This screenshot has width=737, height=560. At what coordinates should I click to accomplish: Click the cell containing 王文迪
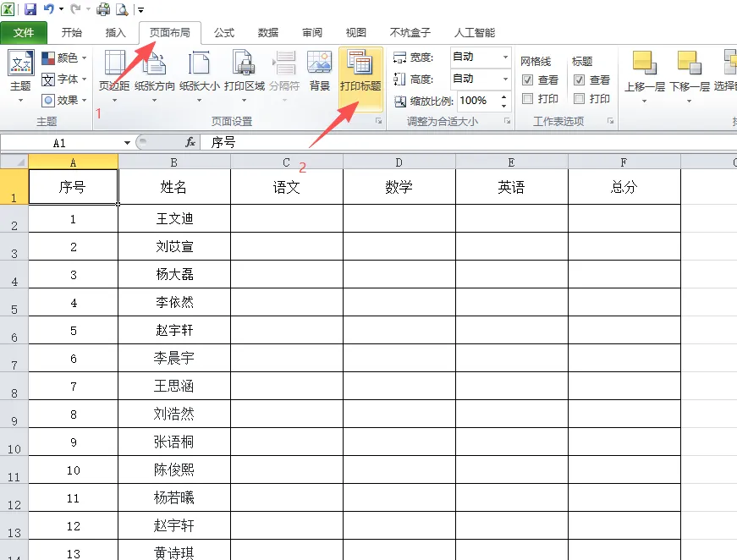coord(174,218)
